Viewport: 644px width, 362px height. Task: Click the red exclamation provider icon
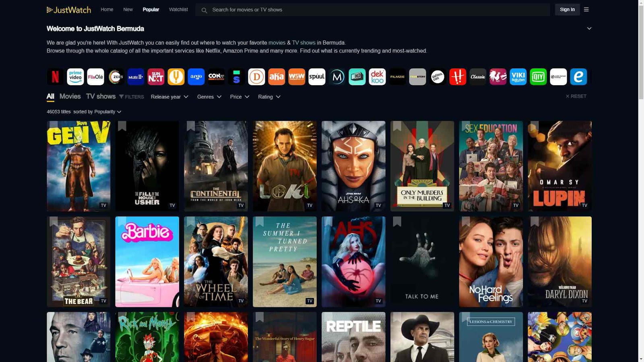tap(458, 77)
